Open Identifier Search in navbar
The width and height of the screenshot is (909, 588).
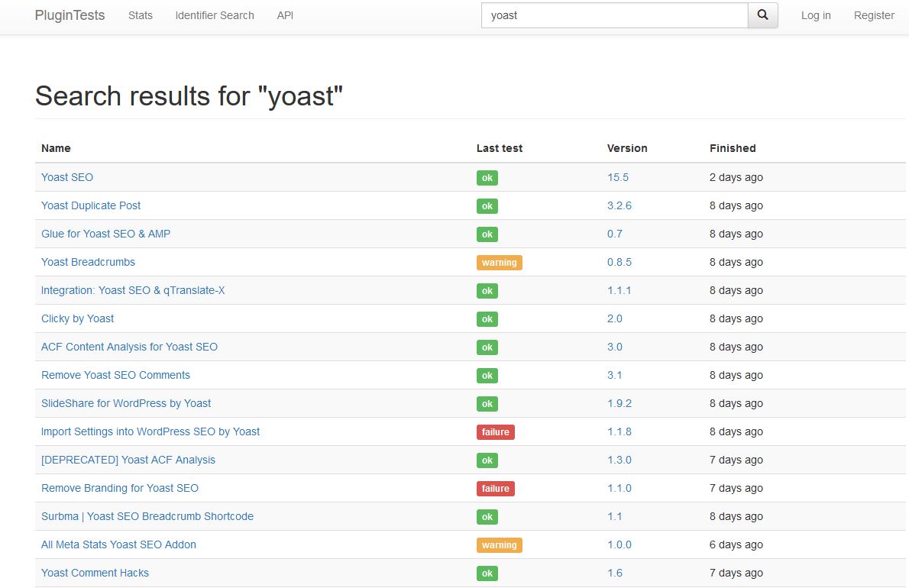[x=215, y=15]
